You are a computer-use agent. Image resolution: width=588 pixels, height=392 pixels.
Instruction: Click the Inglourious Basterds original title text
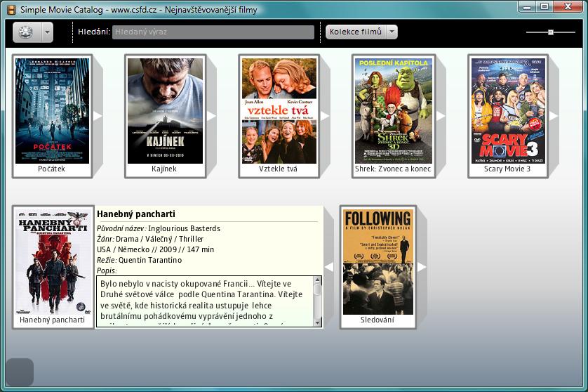184,228
